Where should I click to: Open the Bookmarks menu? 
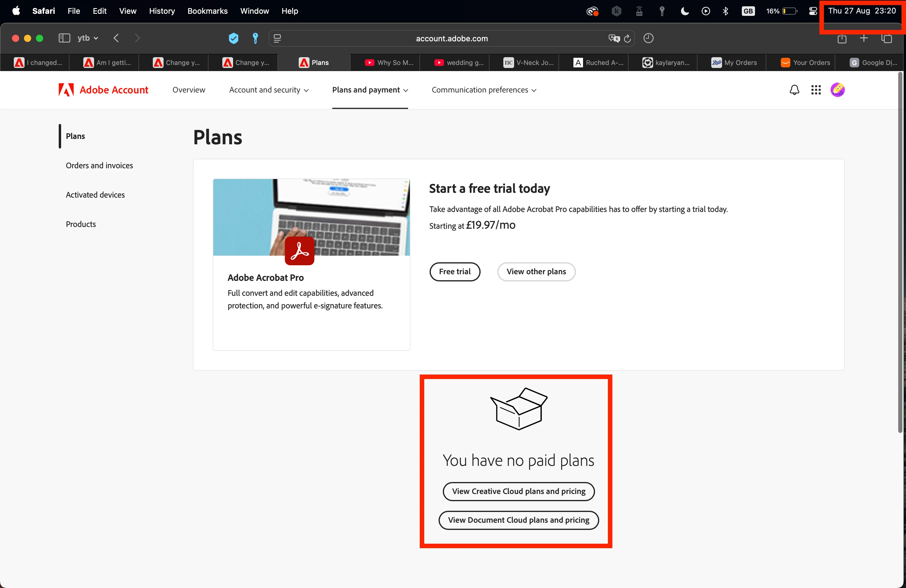[207, 11]
